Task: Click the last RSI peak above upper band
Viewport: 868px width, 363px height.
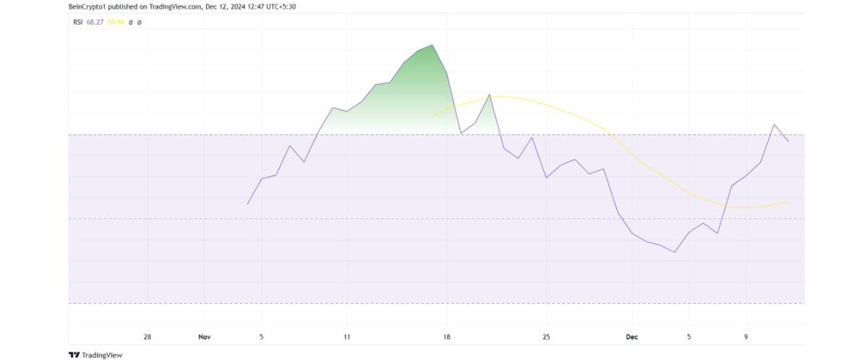Action: point(775,124)
